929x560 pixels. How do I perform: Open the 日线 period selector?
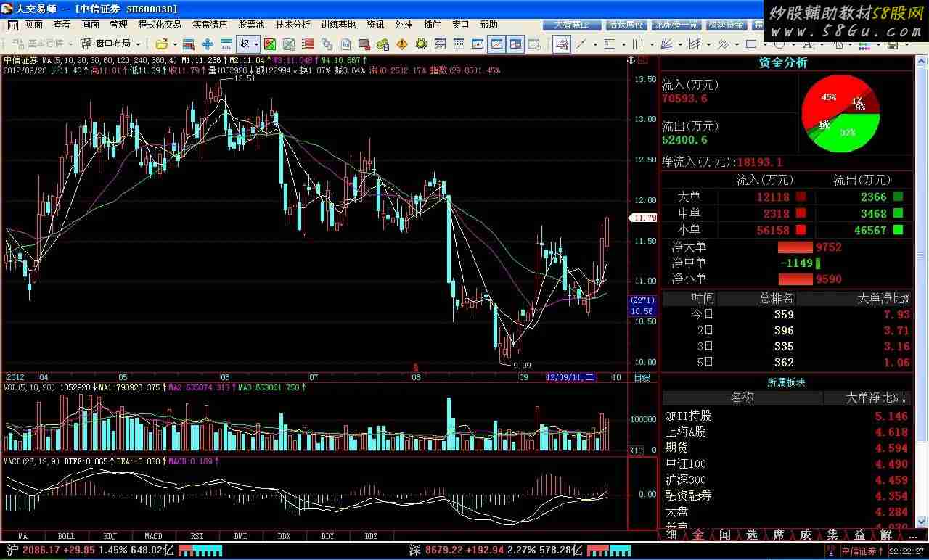click(642, 377)
